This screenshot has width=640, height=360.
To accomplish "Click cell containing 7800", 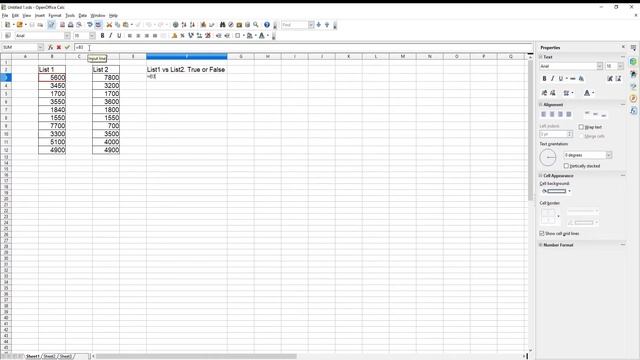I will (x=106, y=78).
